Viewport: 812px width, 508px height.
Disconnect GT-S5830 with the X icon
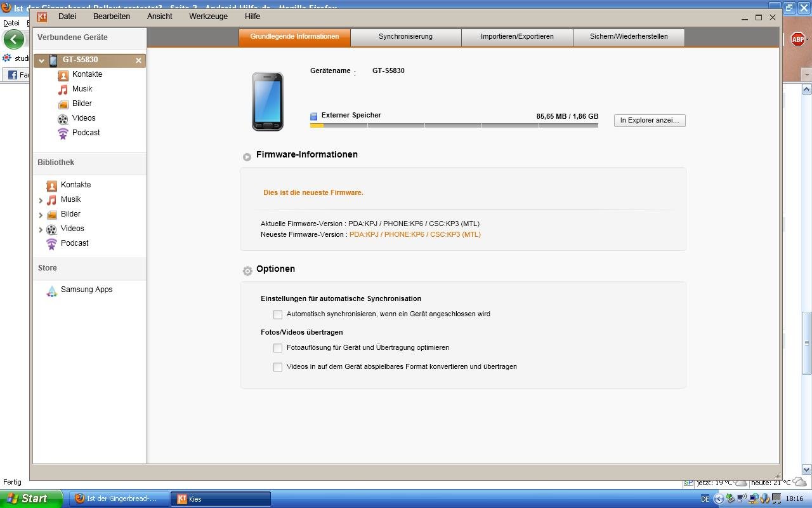tap(138, 60)
